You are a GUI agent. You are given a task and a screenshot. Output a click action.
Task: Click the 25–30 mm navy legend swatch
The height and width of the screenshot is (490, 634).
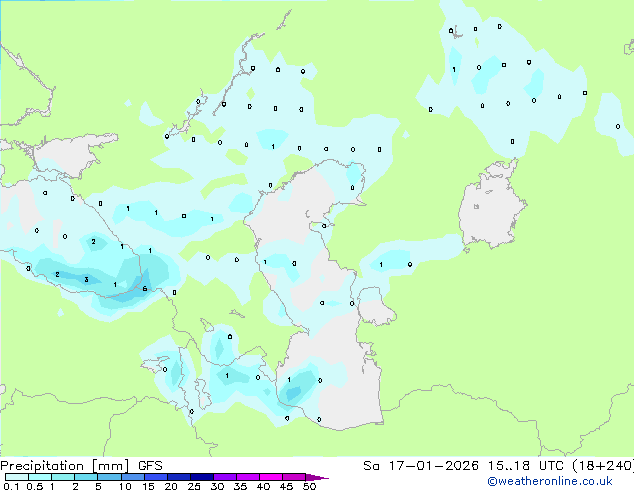[201, 477]
